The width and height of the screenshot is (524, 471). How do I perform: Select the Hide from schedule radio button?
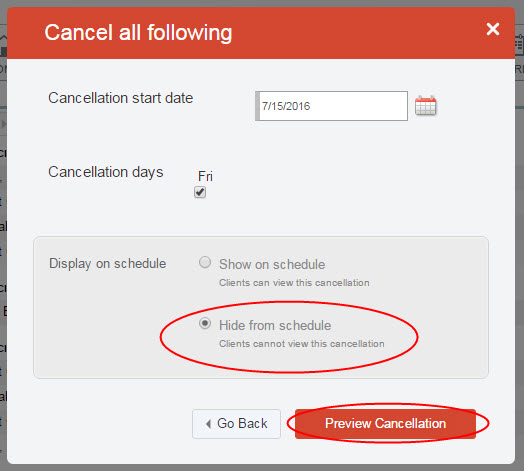click(205, 323)
